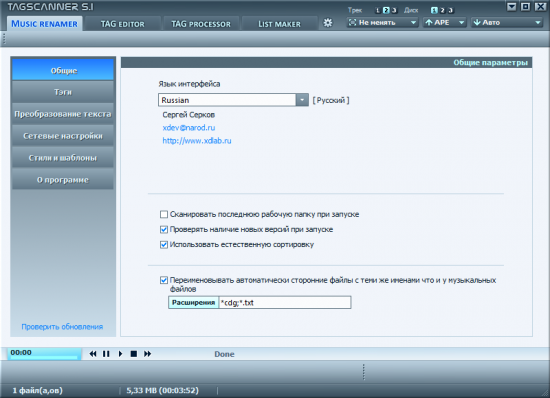Click the extensions field with *cdg;*.txt
Screen dimensions: 550x398
pyautogui.click(x=284, y=302)
